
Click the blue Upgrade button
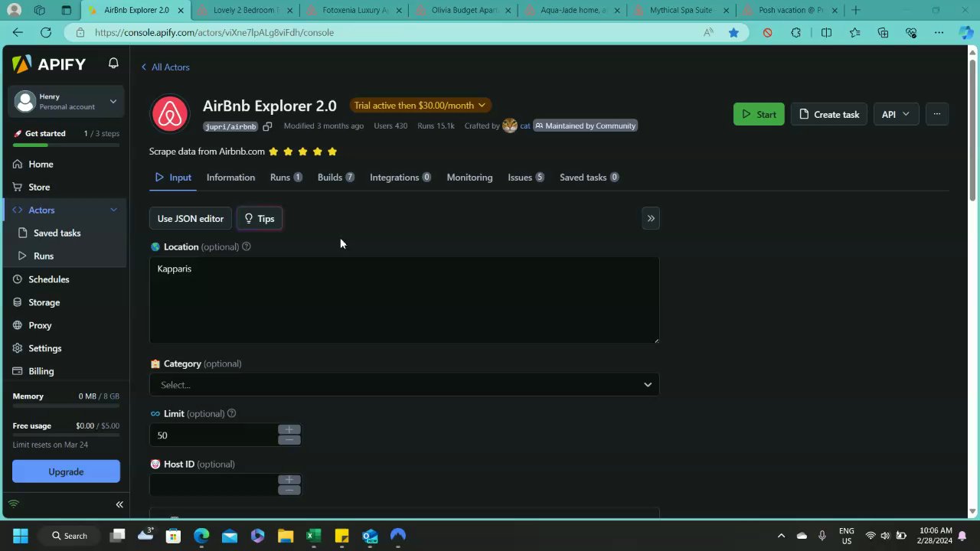tap(66, 471)
